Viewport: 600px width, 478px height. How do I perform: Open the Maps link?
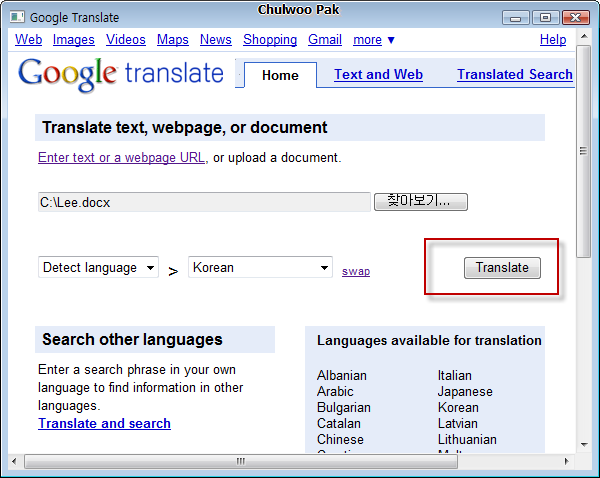tap(173, 39)
